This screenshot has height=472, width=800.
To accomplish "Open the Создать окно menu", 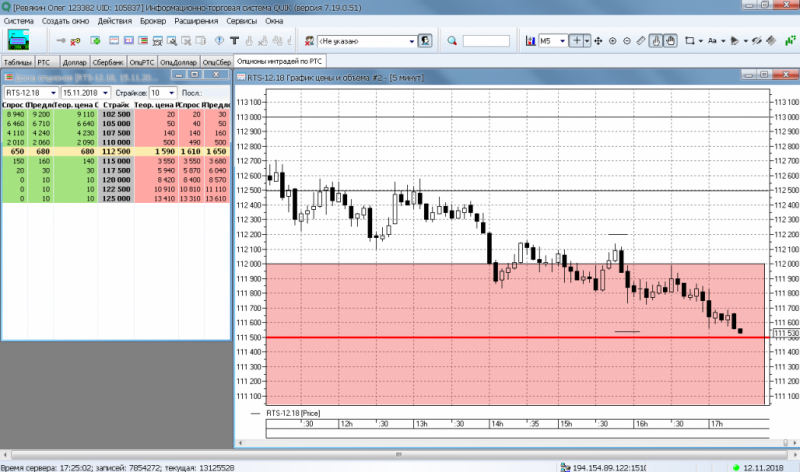I will 65,21.
